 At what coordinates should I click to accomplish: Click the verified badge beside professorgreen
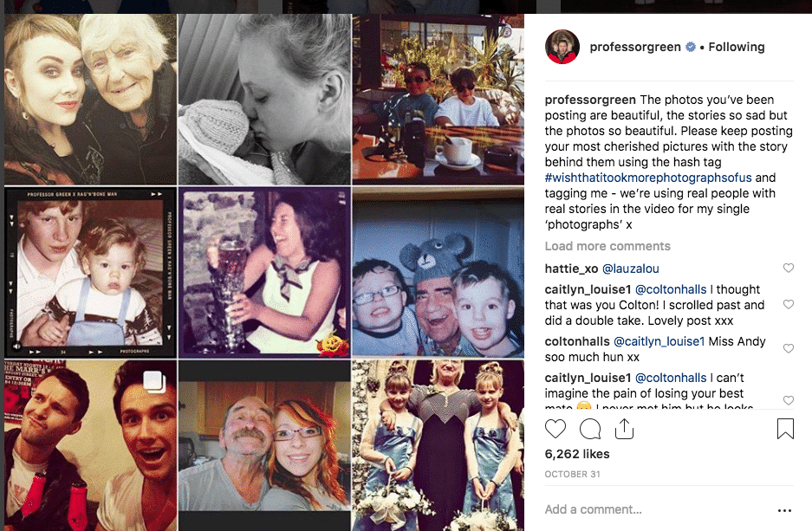(691, 47)
